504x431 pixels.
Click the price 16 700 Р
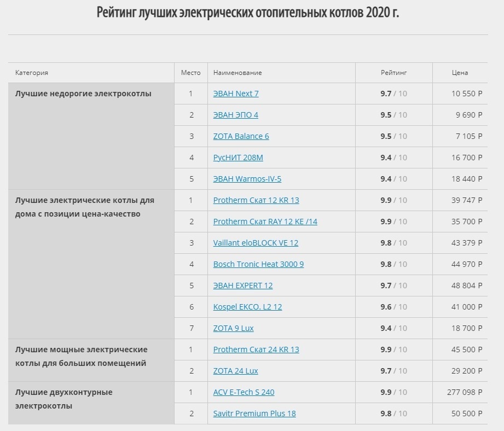[x=467, y=158]
